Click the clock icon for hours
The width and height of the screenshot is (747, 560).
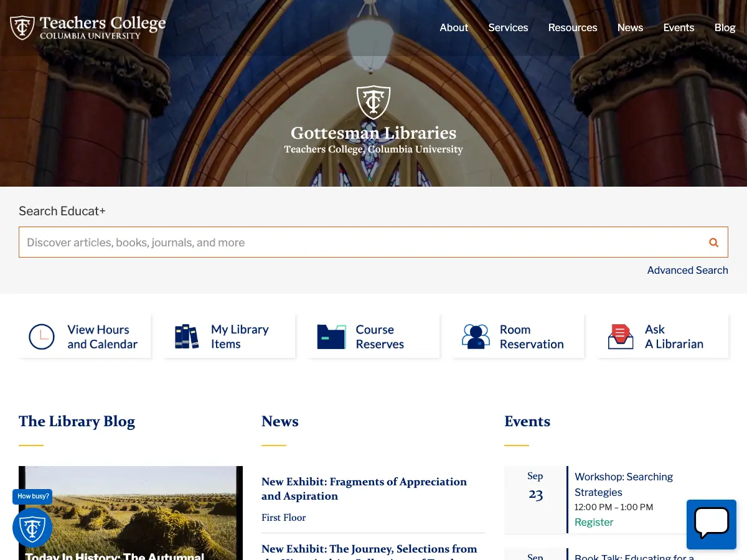click(x=42, y=337)
